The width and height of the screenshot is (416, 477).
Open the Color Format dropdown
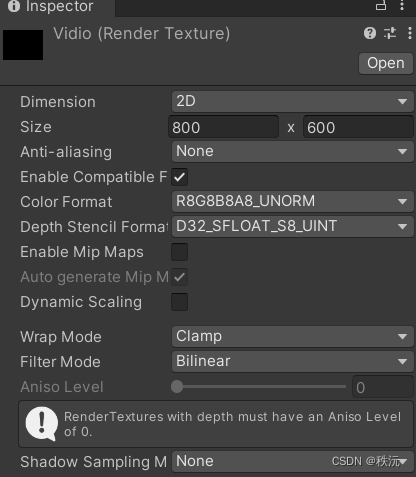(x=293, y=201)
